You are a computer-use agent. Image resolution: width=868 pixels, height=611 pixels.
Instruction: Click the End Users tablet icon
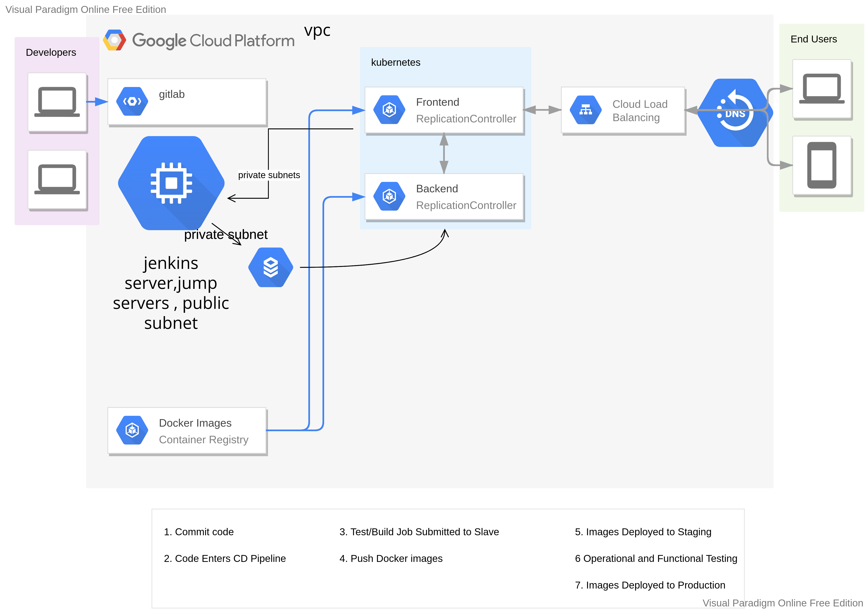tap(822, 165)
